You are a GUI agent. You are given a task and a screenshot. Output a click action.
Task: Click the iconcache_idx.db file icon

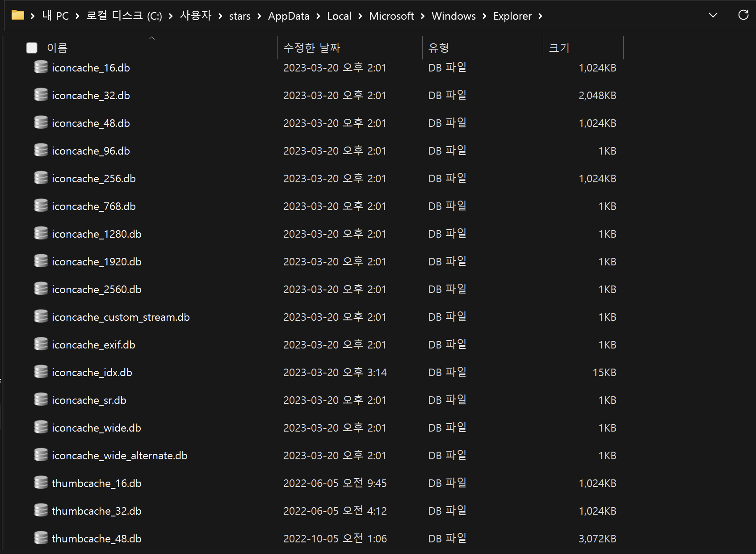(41, 372)
